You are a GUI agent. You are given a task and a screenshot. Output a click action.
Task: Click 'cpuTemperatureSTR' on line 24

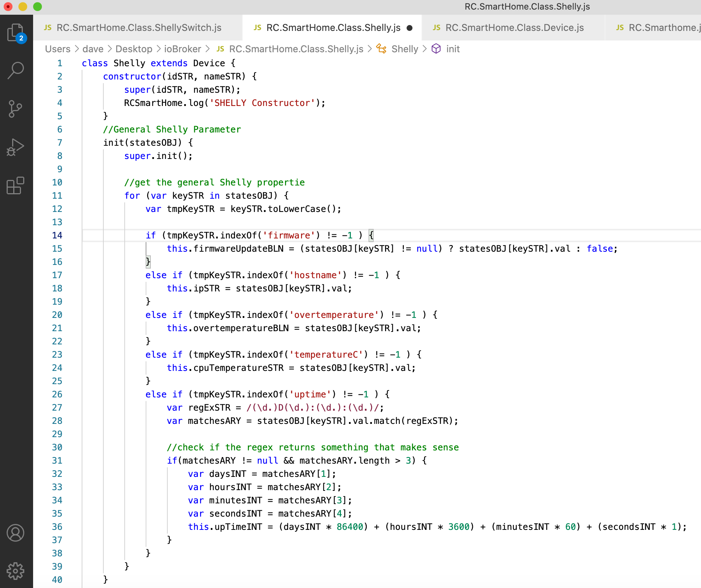[x=238, y=368]
